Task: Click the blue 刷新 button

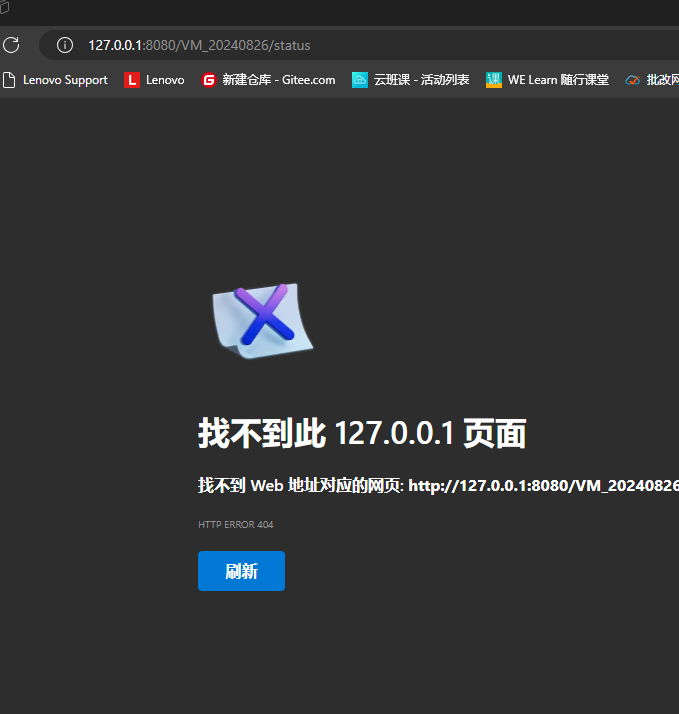Action: point(241,571)
